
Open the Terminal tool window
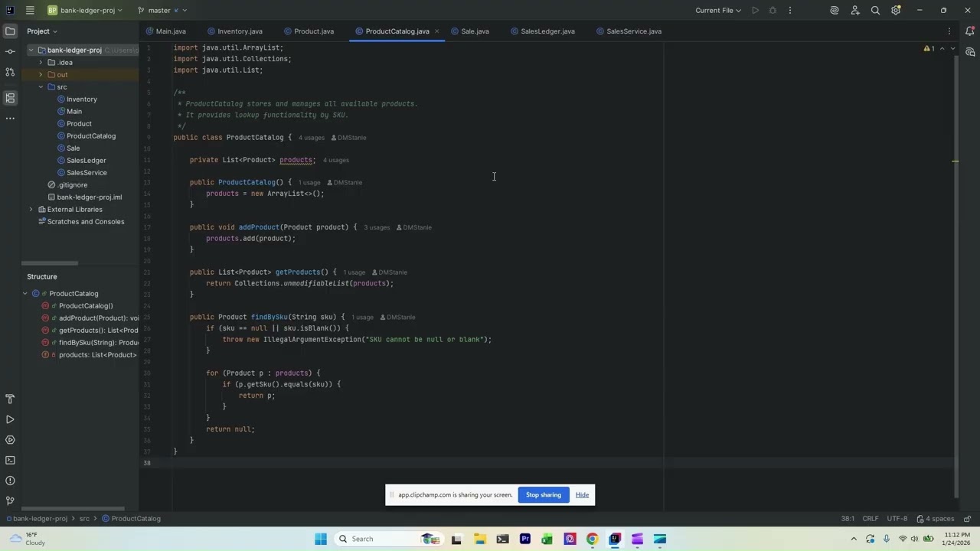pos(10,460)
